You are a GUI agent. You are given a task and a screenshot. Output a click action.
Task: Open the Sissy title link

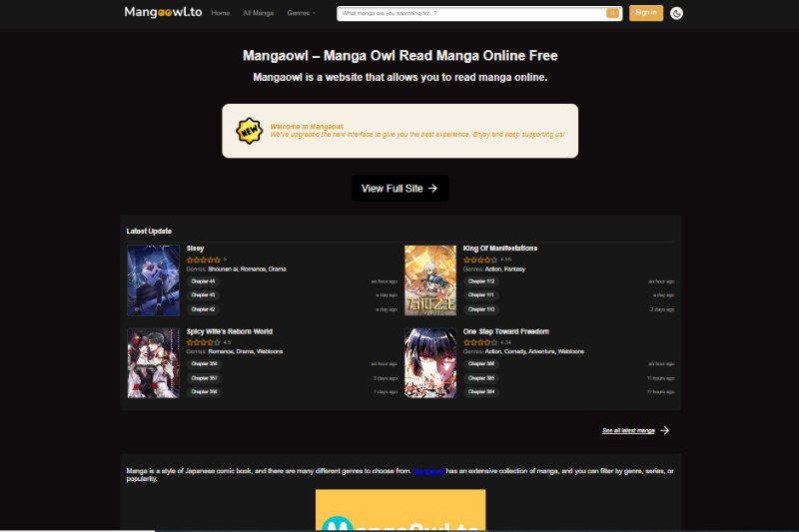pyautogui.click(x=195, y=249)
